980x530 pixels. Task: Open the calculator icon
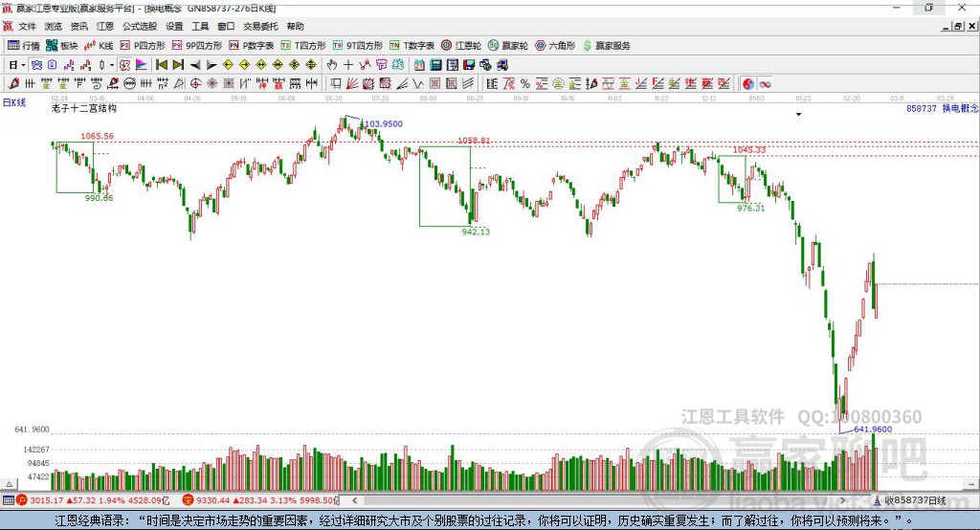(x=436, y=65)
